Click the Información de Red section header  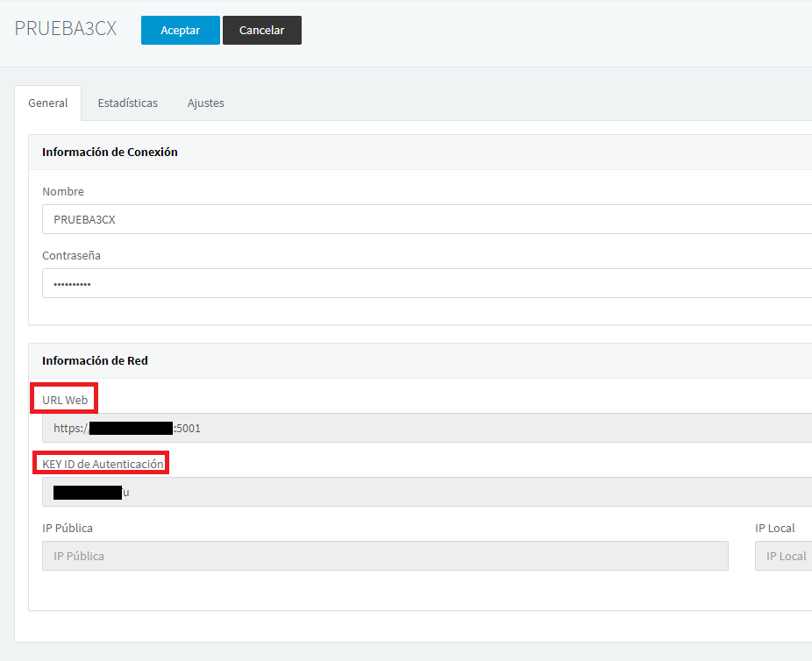(96, 361)
